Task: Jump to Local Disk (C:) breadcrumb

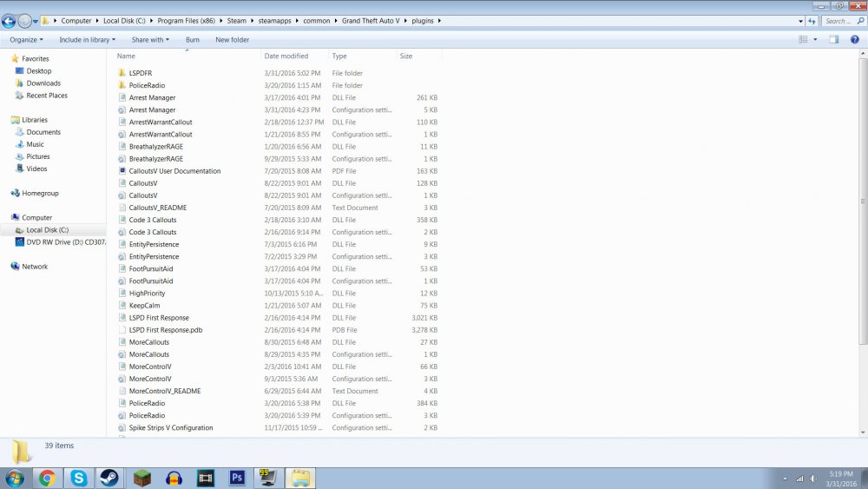Action: 124,21
